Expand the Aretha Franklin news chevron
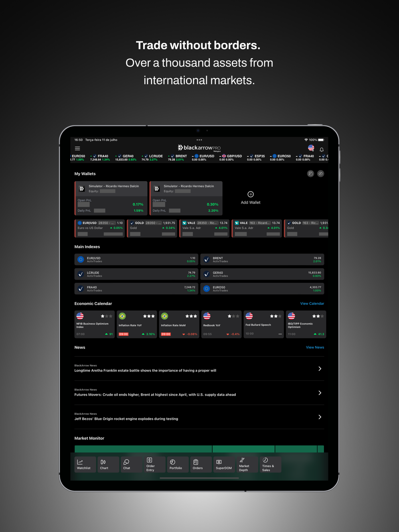 pyautogui.click(x=320, y=369)
